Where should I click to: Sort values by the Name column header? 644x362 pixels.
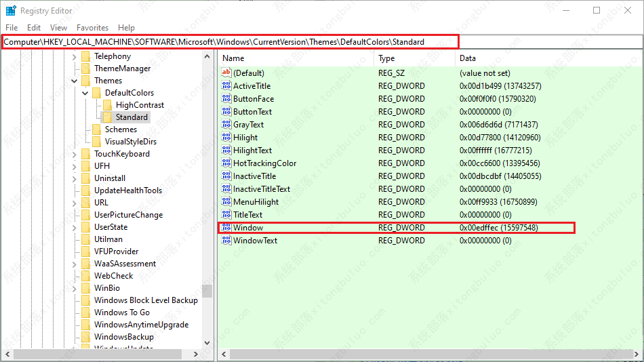(x=296, y=58)
